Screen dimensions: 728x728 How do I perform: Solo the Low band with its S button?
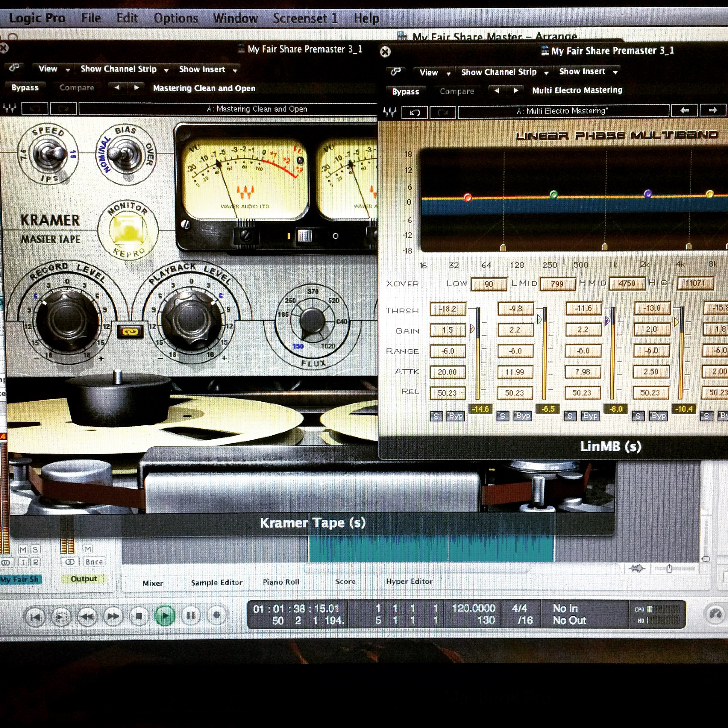tap(436, 416)
